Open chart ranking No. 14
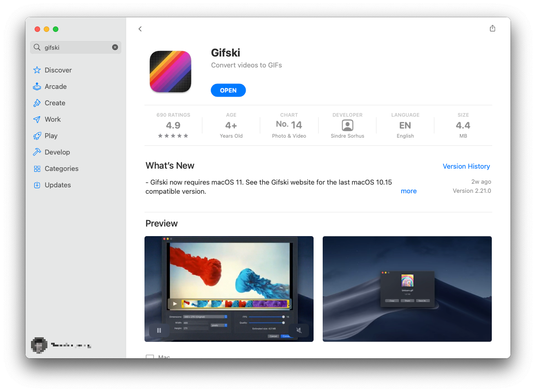This screenshot has width=536, height=392. pos(289,125)
